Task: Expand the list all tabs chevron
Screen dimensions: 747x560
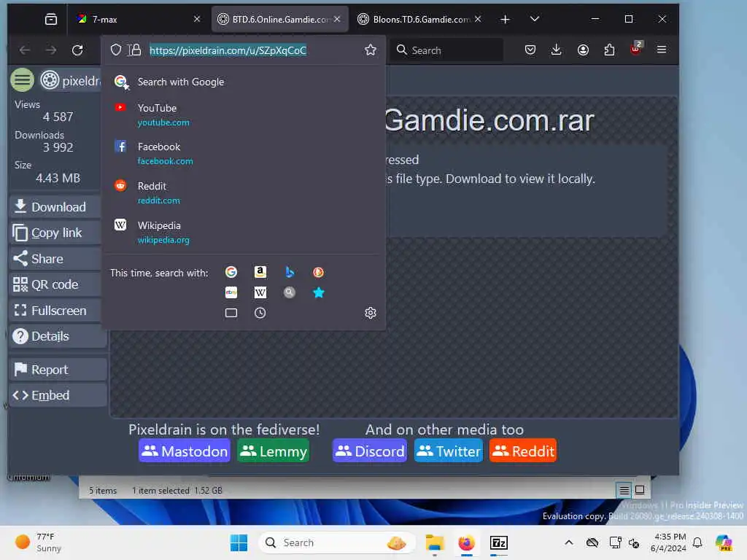Action: tap(535, 19)
